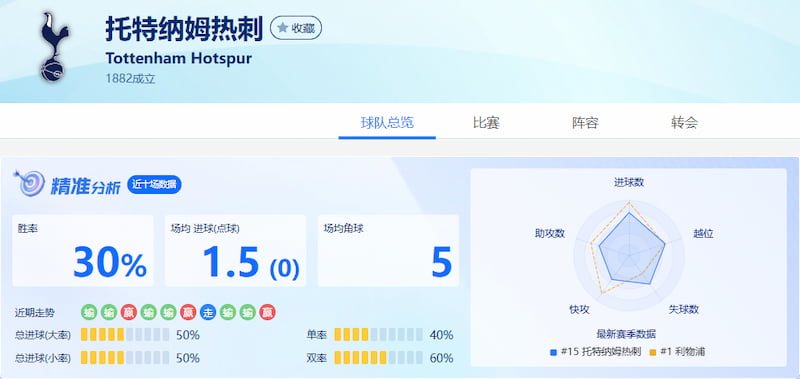Favorite the team with the 收藏 button
800x379 pixels.
pos(296,28)
